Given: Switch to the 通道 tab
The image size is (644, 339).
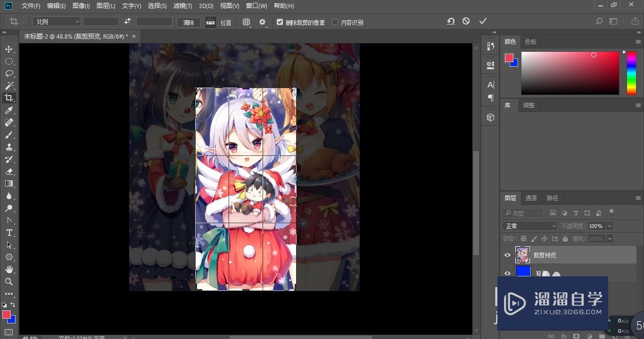Looking at the screenshot, I should click(531, 198).
